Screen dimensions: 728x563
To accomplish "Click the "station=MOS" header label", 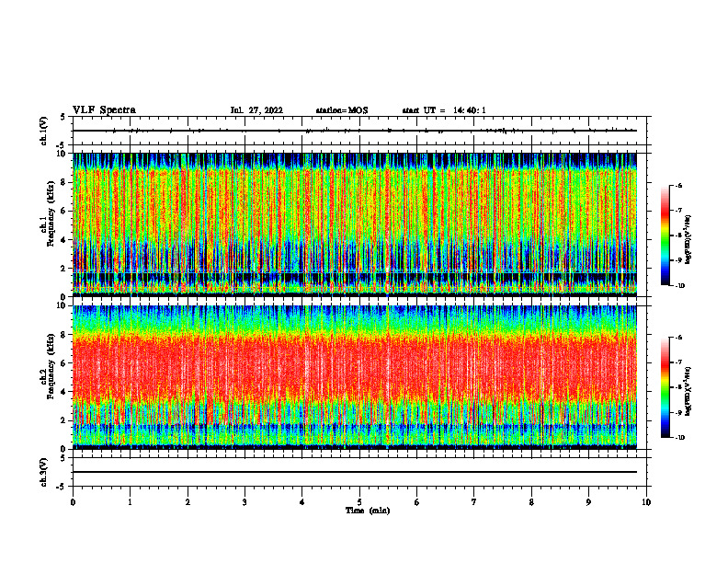I will point(342,110).
